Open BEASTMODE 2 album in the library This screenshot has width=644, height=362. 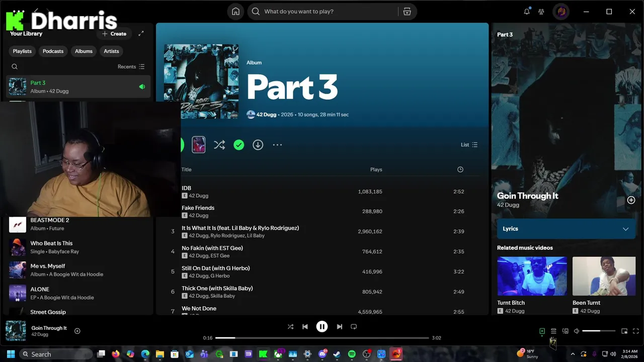click(x=79, y=224)
